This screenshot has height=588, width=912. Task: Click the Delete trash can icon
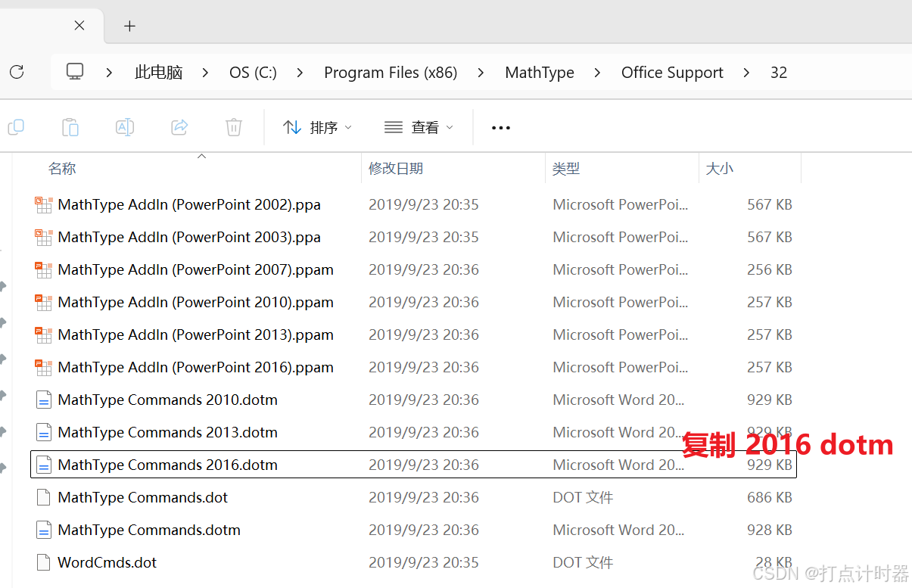[x=234, y=127]
